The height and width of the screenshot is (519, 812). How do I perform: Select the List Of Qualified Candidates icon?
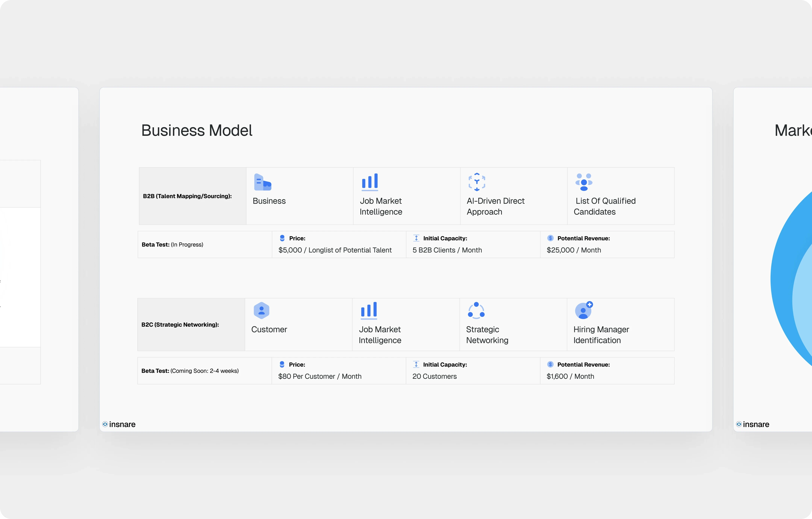click(x=584, y=182)
